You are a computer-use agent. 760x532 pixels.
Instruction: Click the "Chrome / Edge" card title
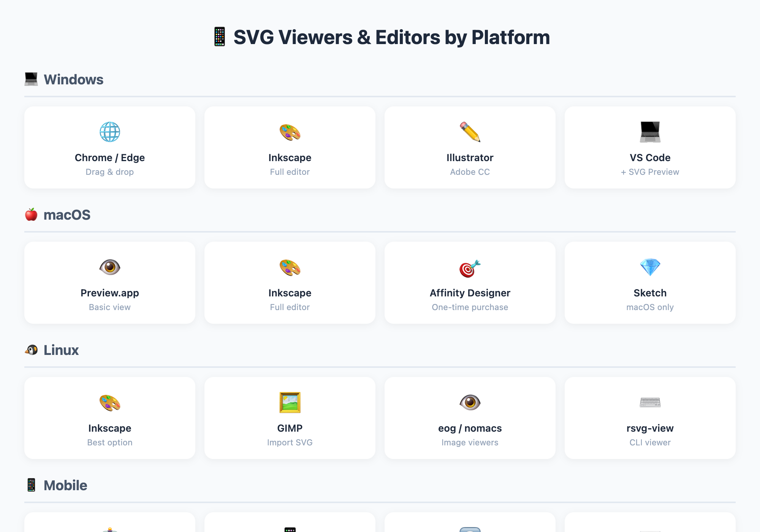click(x=110, y=158)
